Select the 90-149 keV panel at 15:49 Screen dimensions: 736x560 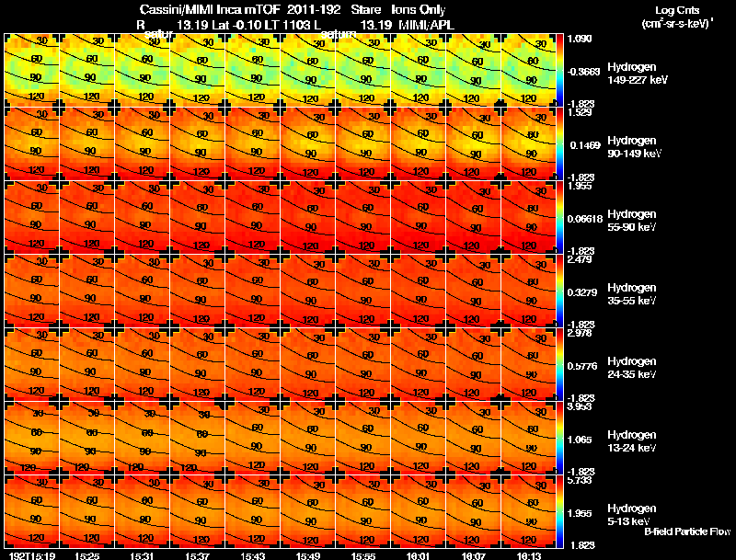(x=308, y=143)
